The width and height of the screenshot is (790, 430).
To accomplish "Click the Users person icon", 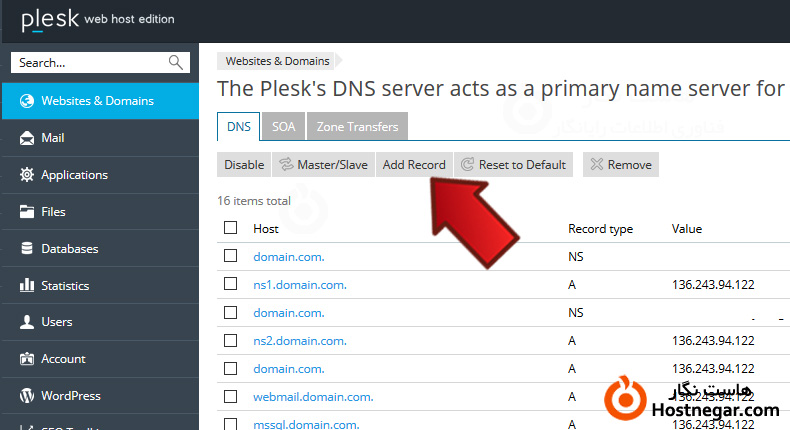I will pos(26,323).
